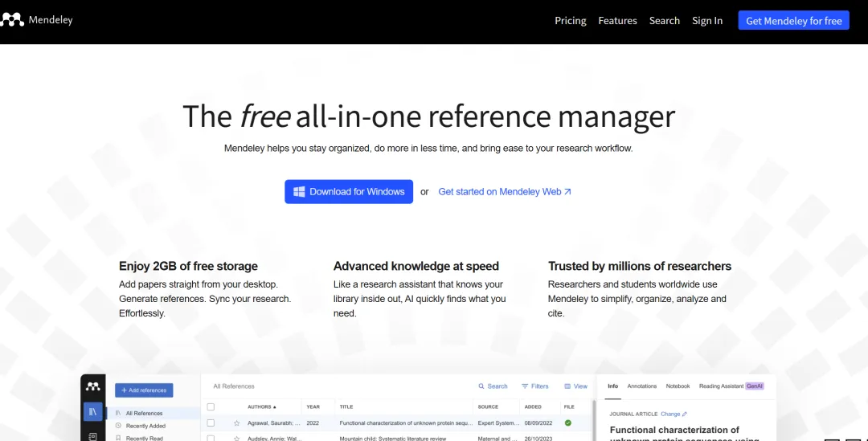Click Search in the preview reference toolbar
This screenshot has width=868, height=441.
493,386
